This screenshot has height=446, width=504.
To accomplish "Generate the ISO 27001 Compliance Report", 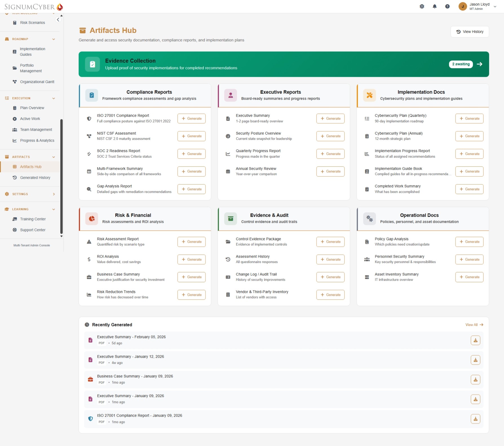I will [191, 118].
